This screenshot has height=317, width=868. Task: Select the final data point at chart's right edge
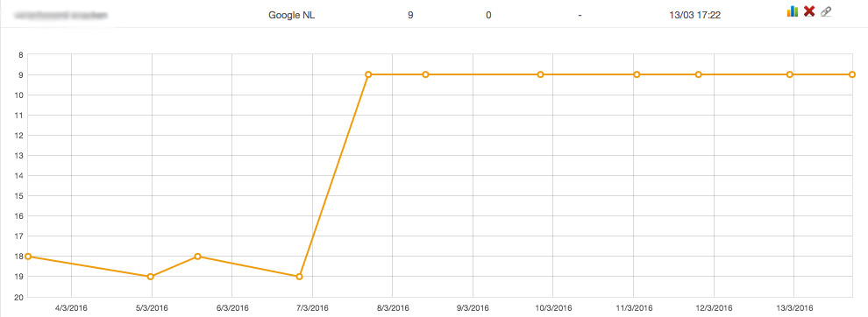tap(852, 74)
